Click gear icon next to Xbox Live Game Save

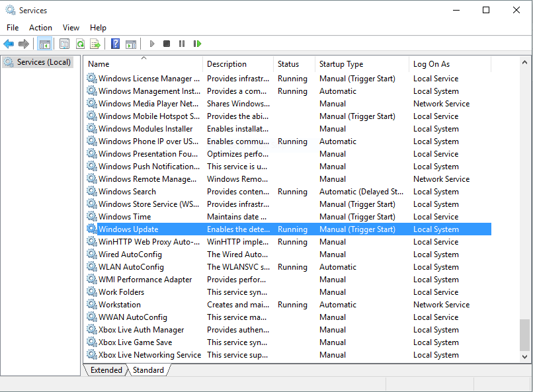click(92, 342)
